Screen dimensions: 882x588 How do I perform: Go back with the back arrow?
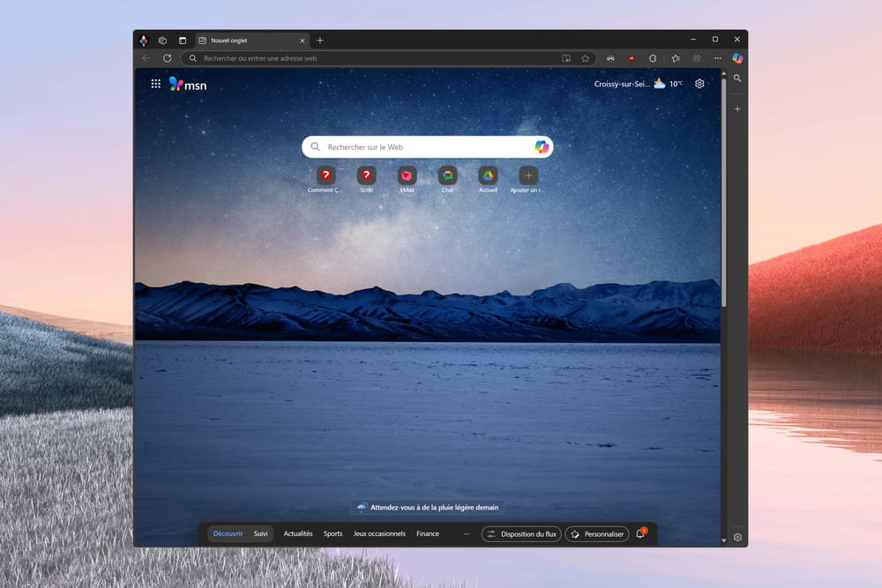146,58
